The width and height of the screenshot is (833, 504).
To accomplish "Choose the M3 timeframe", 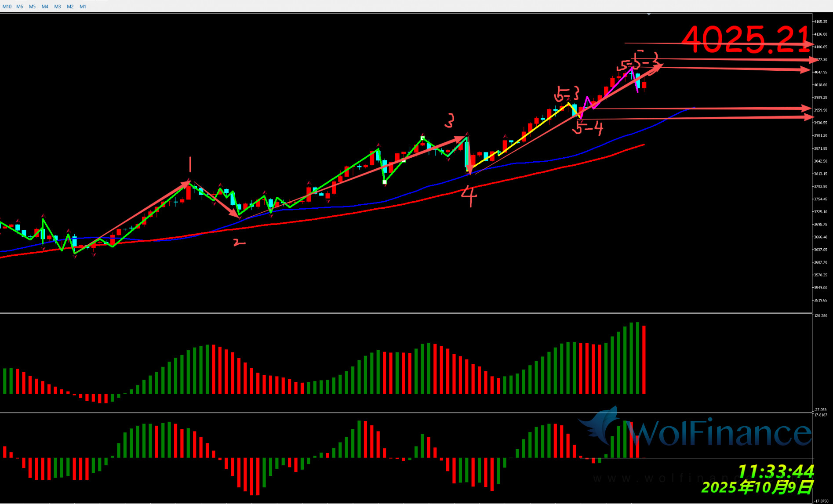I will pyautogui.click(x=58, y=7).
